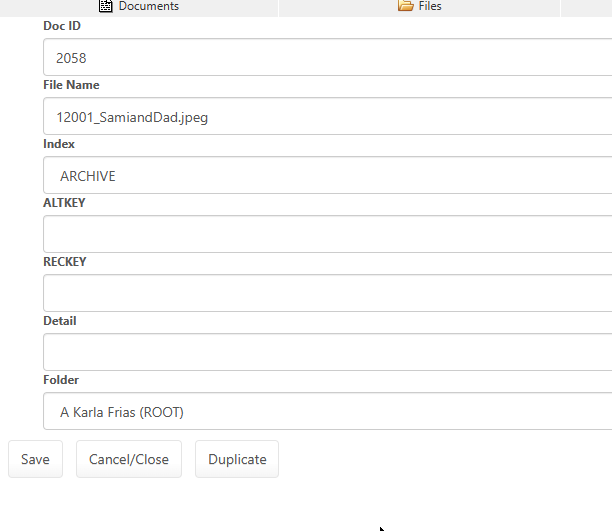
Task: Focus the Doc ID field containing 2058
Action: (327, 58)
